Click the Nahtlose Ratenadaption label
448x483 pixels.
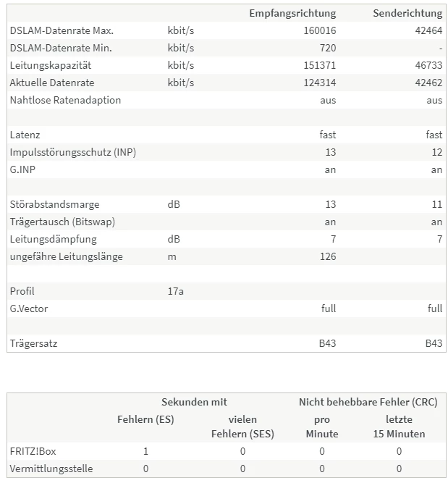[66, 101]
